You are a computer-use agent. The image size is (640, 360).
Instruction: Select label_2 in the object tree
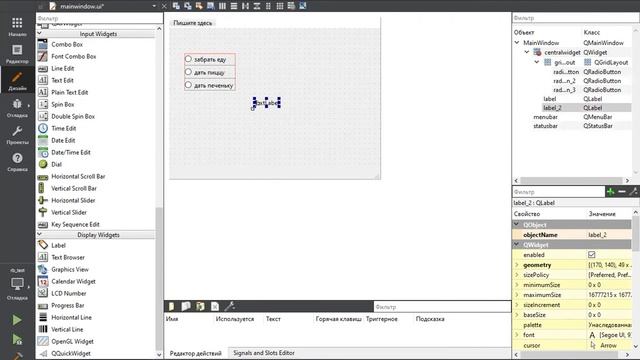pos(552,108)
